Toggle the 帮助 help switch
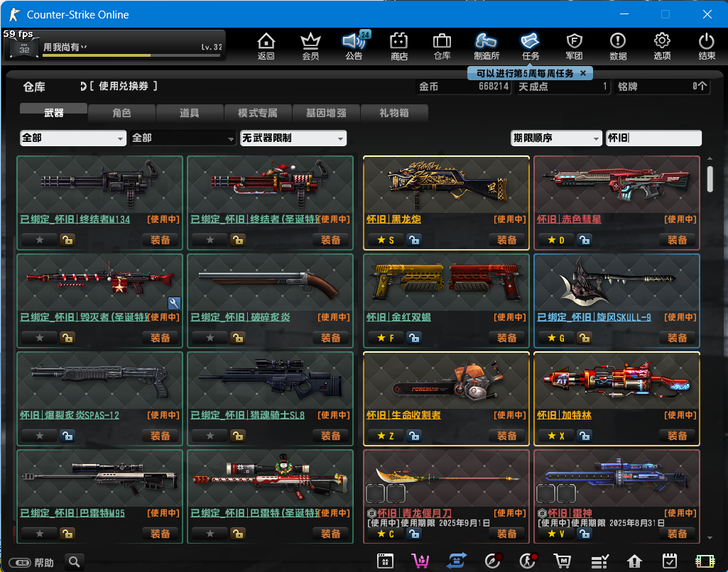The height and width of the screenshot is (572, 728). click(20, 563)
